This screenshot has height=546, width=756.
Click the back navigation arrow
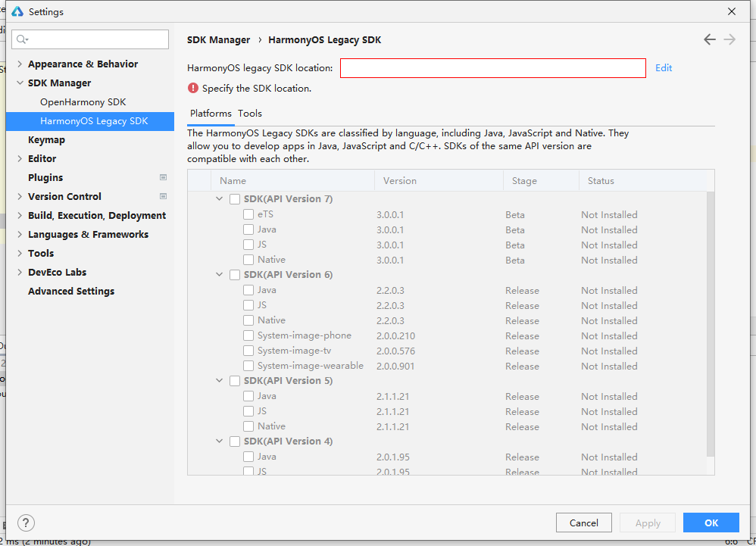pos(709,39)
